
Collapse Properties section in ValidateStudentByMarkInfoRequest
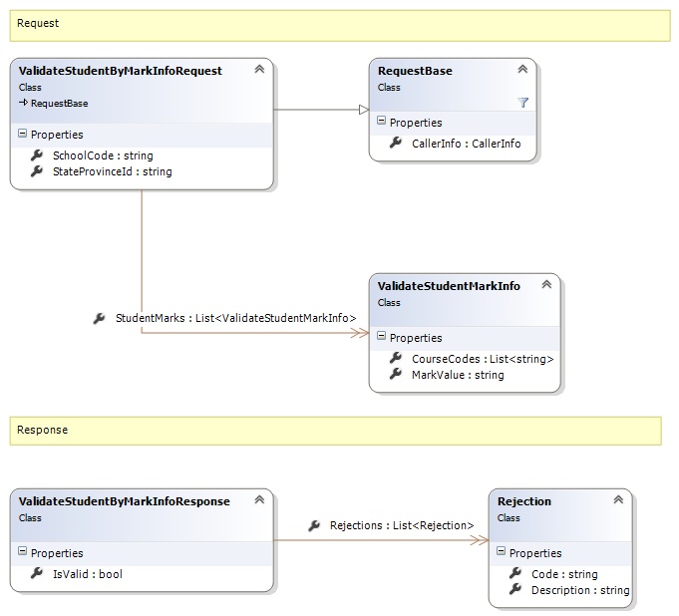click(22, 135)
